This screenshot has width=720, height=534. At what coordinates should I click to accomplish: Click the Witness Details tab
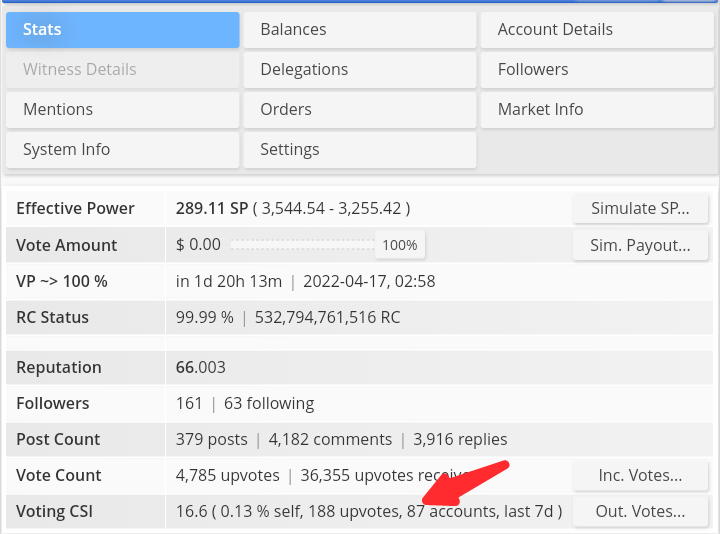(x=122, y=70)
